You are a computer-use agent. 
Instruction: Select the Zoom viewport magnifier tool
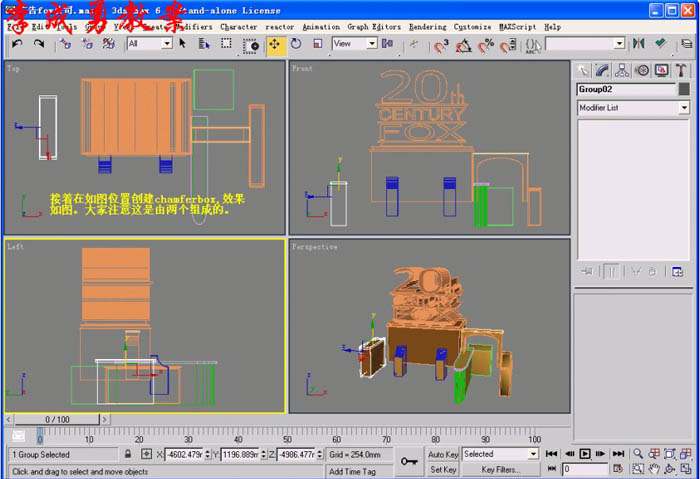[x=638, y=454]
